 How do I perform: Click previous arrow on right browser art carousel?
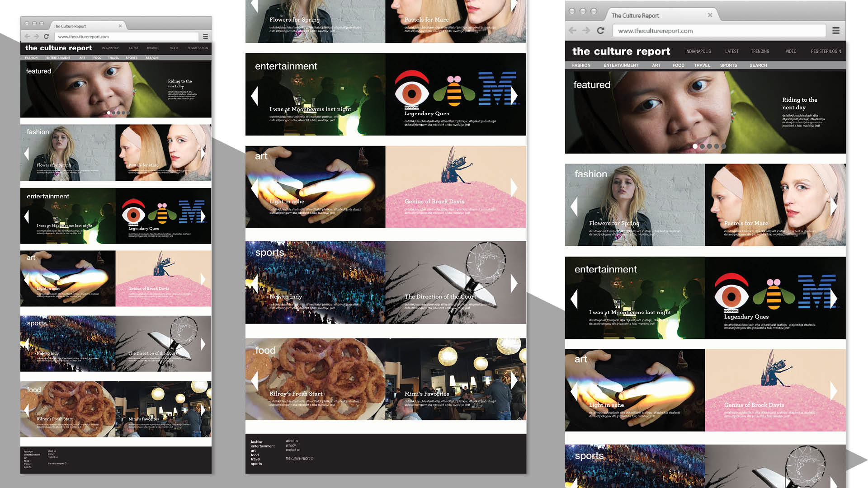pyautogui.click(x=574, y=391)
